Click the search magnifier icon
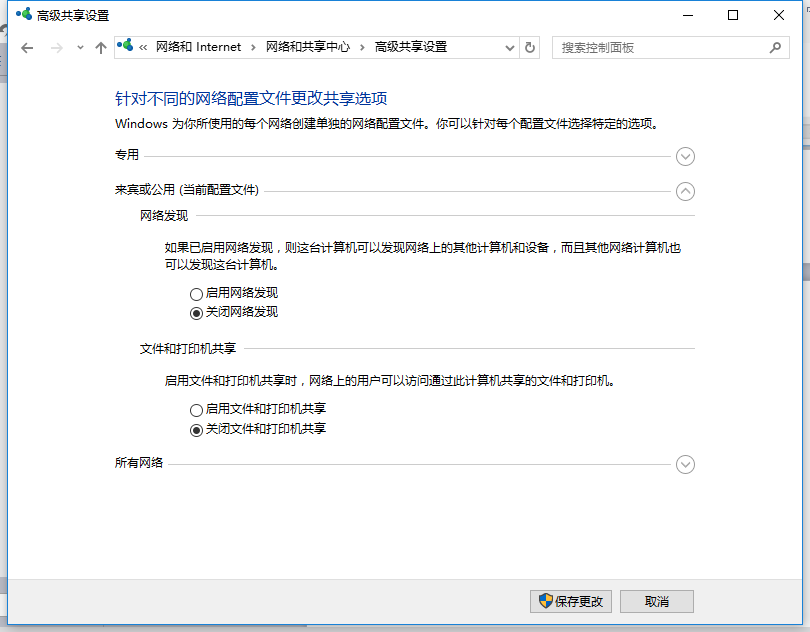The width and height of the screenshot is (810, 632). coord(775,47)
